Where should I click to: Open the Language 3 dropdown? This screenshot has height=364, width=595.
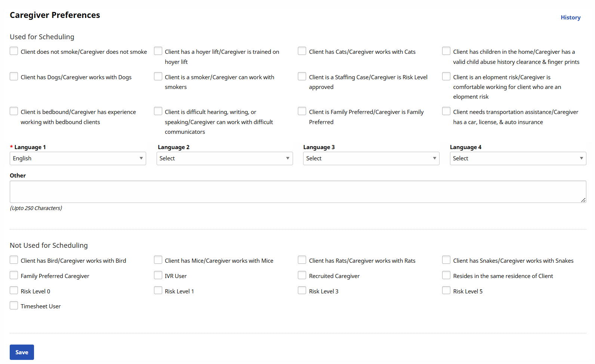point(371,158)
